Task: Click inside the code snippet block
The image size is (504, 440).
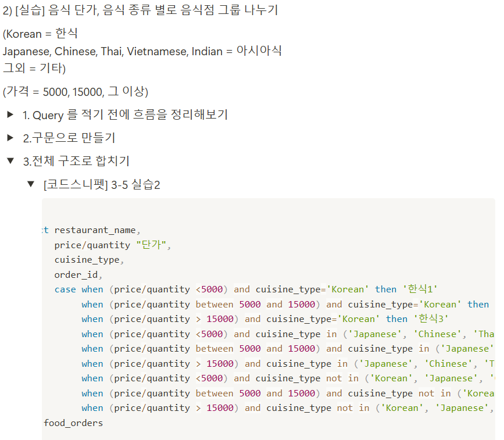Action: click(x=269, y=319)
